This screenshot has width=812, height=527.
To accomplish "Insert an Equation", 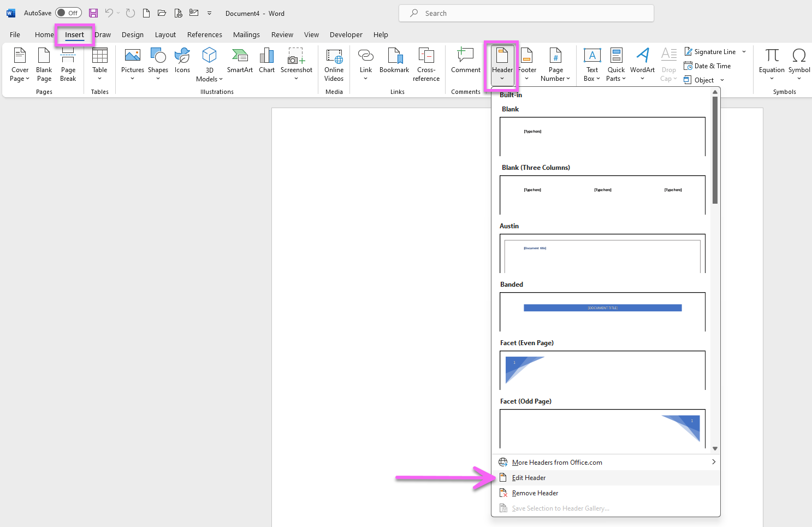I will point(771,64).
